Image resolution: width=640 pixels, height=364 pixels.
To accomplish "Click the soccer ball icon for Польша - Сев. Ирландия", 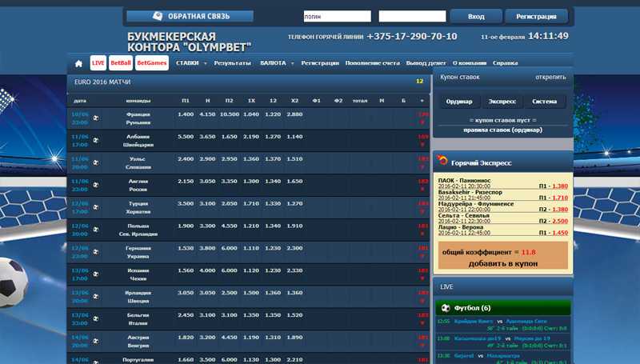I will pos(95,230).
